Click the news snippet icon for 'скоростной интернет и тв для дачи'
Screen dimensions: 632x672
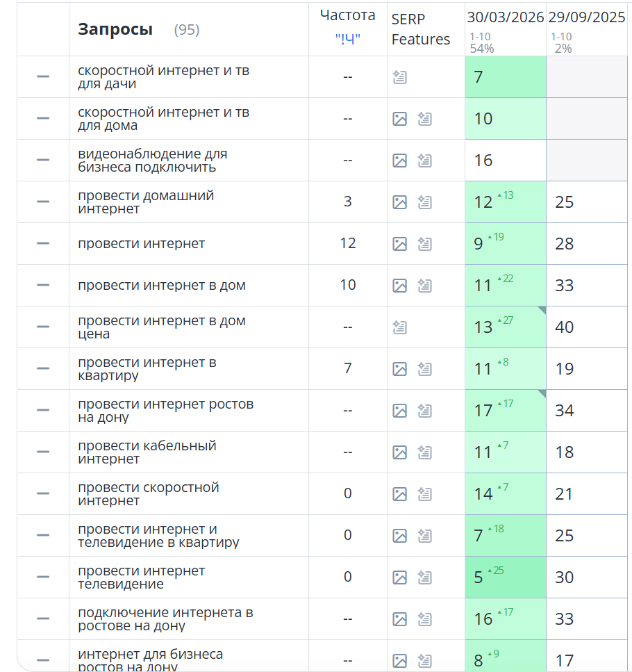coord(399,77)
